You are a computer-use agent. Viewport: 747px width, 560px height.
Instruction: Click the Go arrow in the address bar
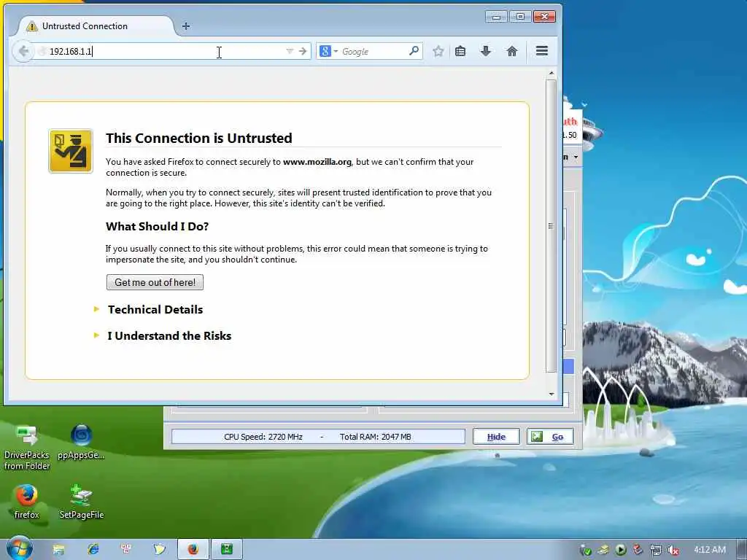click(303, 51)
